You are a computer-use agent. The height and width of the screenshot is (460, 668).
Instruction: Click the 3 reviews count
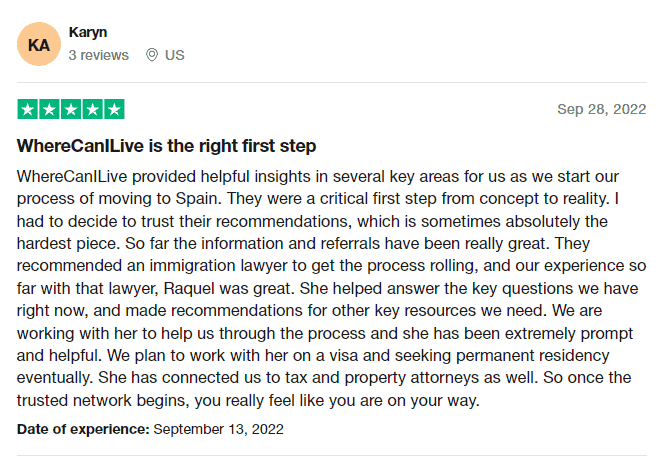coord(98,55)
